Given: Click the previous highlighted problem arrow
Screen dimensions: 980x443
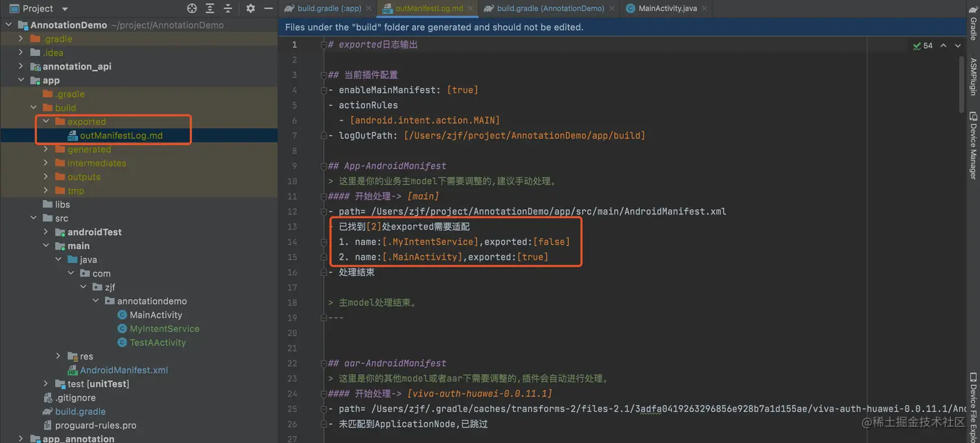Looking at the screenshot, I should click(x=943, y=45).
